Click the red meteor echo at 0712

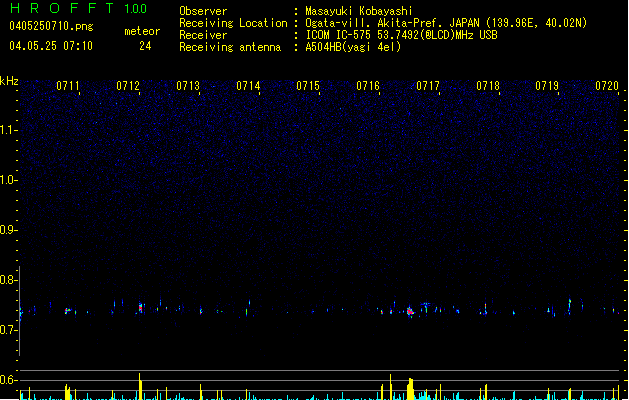click(x=140, y=308)
